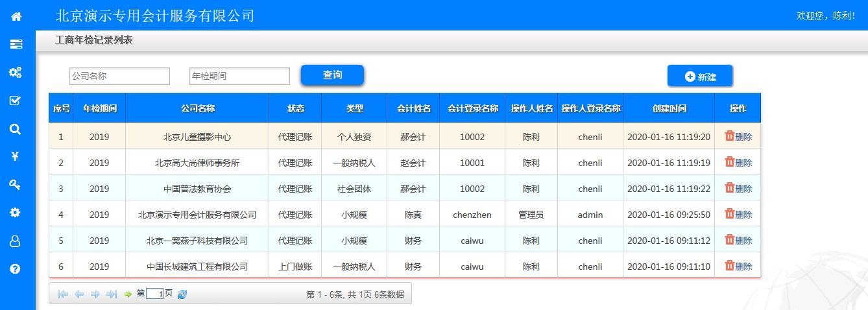Go to previous page arrow

(79, 294)
